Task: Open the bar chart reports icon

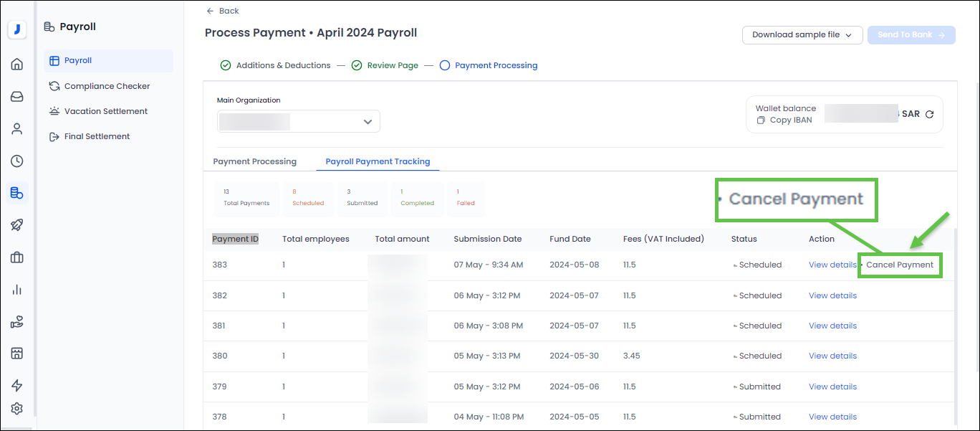Action: [17, 290]
